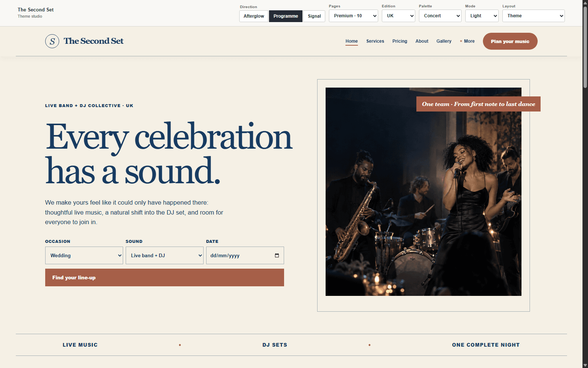The image size is (588, 368).
Task: Click the 'ONE COMPLETE NIGHT' strip label
Action: pos(486,345)
